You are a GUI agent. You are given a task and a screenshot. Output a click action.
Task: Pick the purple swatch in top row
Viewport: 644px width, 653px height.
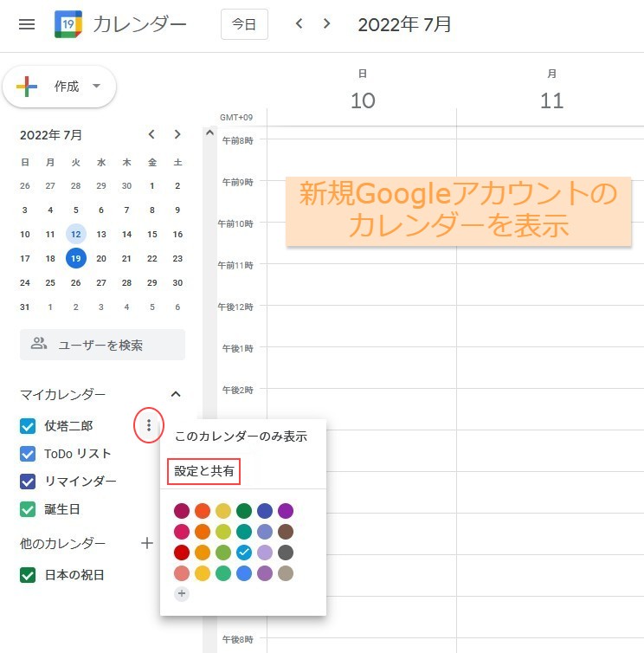286,511
